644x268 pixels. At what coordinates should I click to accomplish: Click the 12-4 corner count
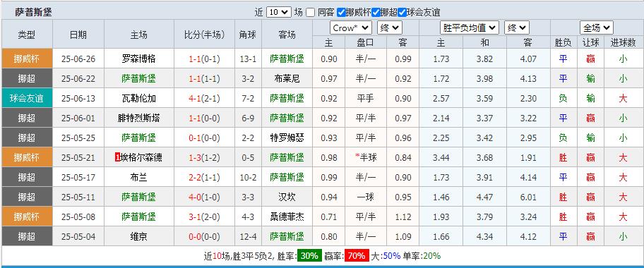click(248, 236)
